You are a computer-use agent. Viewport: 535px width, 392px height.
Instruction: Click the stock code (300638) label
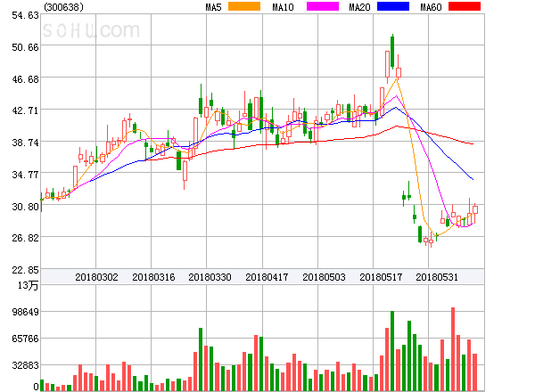point(63,7)
